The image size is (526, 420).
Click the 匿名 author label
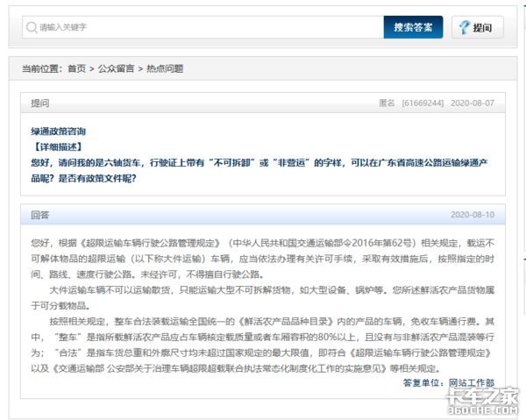click(387, 103)
